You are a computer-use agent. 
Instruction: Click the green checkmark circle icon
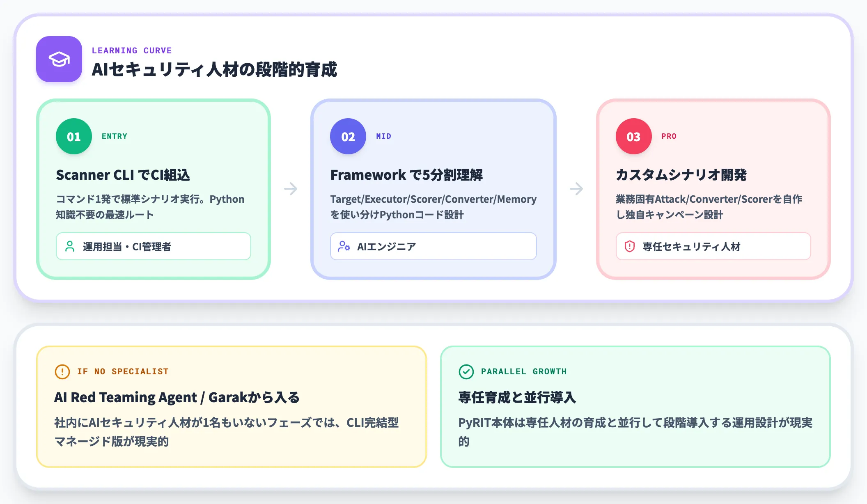pos(466,371)
